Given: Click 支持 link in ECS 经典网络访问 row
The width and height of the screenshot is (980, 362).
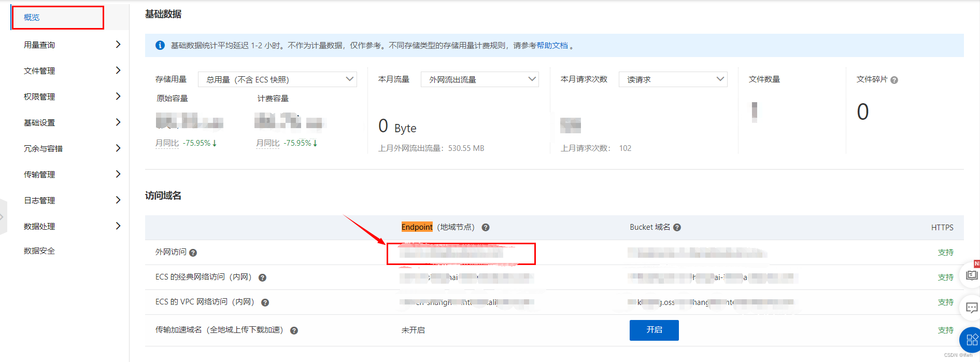Looking at the screenshot, I should click(946, 277).
